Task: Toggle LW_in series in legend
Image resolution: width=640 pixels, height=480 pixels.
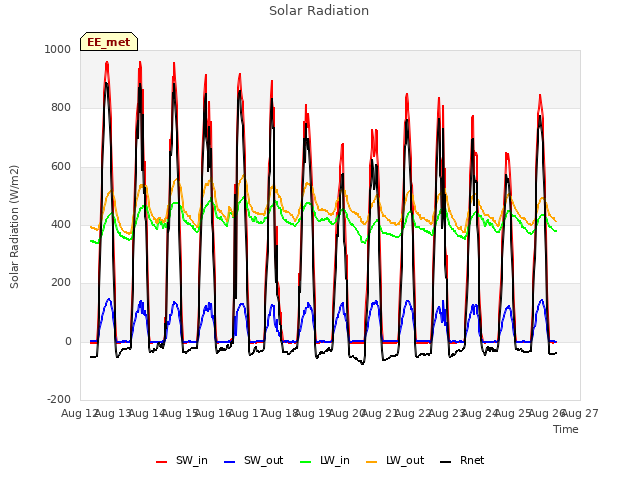Action: click(x=325, y=460)
